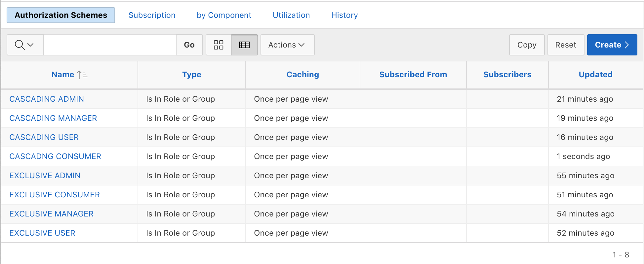Open the search column selector magnifier
The height and width of the screenshot is (264, 644).
coord(25,45)
